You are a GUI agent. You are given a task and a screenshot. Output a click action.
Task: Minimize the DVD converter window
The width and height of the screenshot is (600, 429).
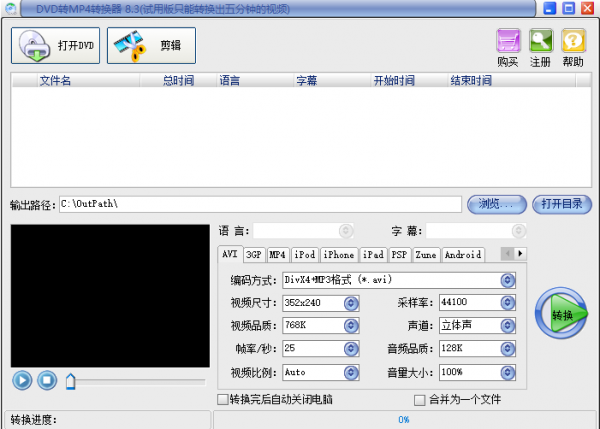(x=549, y=8)
